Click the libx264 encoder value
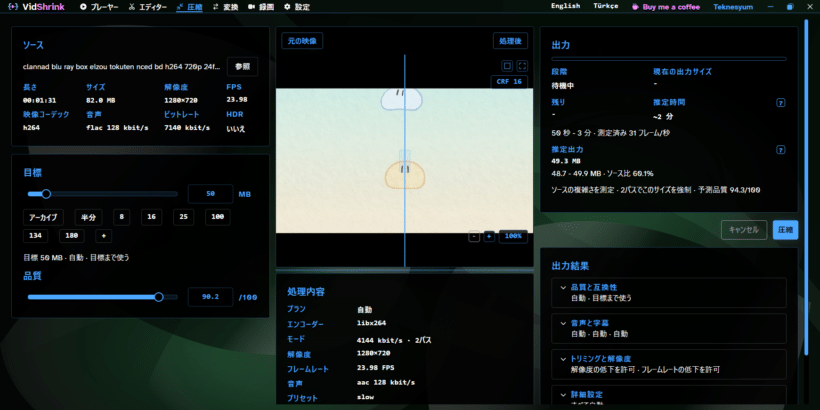 click(372, 323)
